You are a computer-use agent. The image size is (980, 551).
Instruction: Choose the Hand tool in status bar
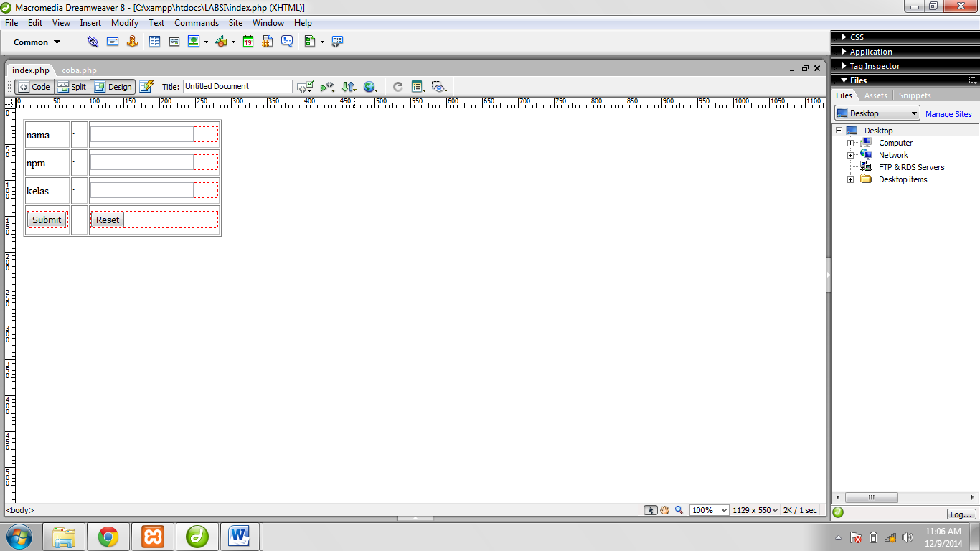point(665,510)
